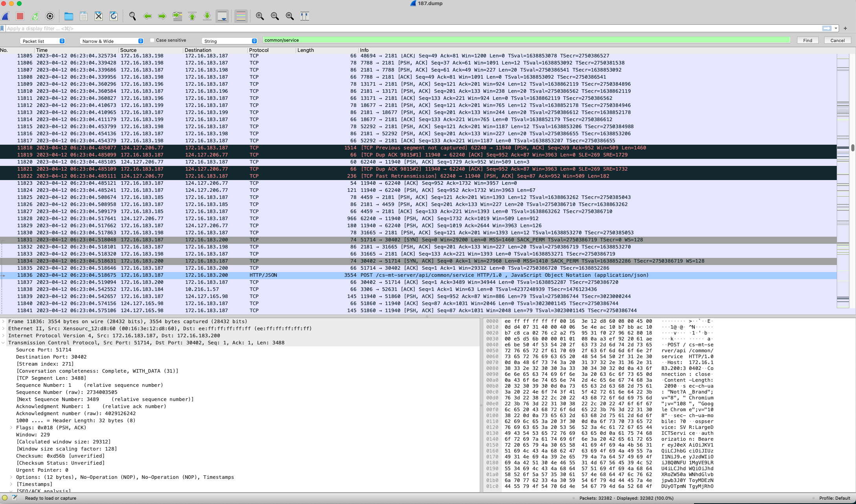Open the Narrow & Wide character set dropdown

pyautogui.click(x=111, y=40)
